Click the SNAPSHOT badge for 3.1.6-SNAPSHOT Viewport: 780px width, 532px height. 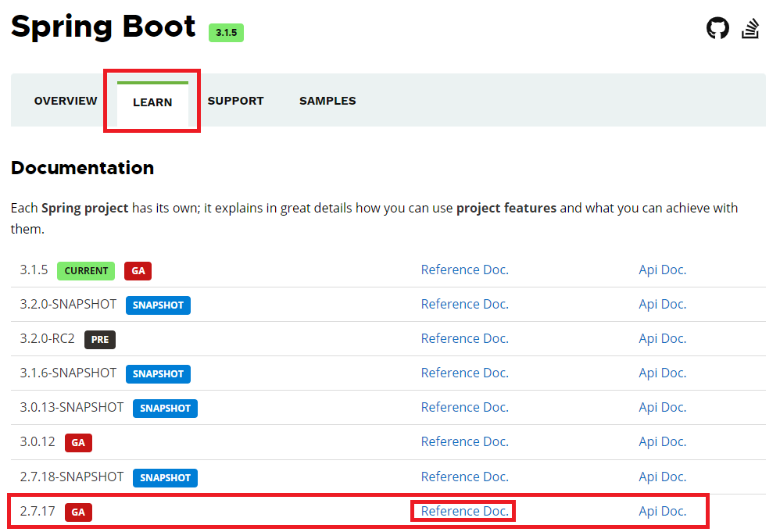158,374
